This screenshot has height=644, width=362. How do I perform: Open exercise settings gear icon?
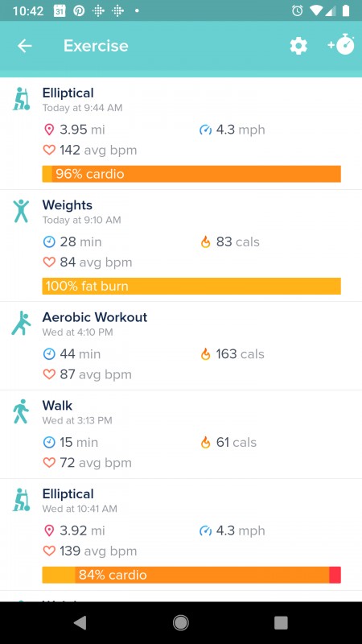pos(298,46)
